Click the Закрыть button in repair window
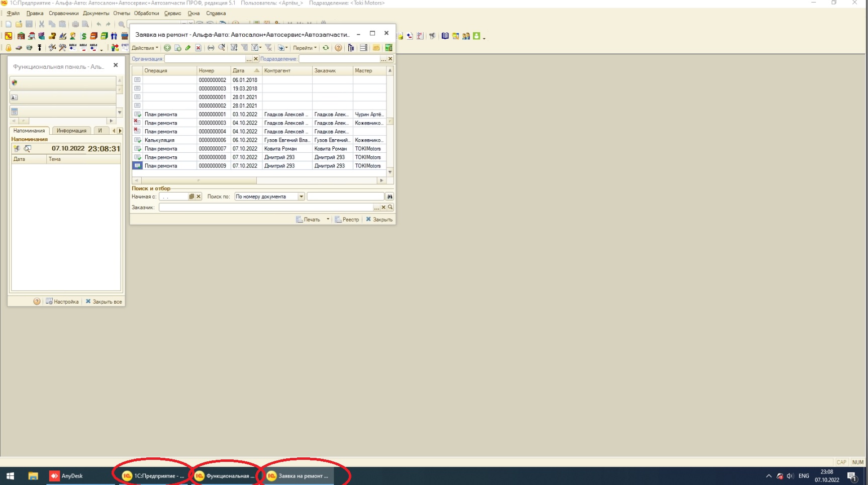The image size is (868, 485). 379,219
